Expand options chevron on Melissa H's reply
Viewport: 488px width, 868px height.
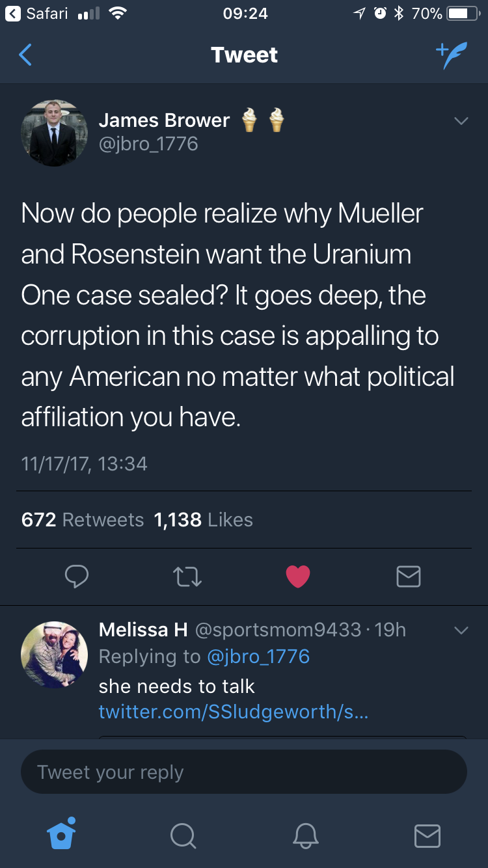[461, 630]
